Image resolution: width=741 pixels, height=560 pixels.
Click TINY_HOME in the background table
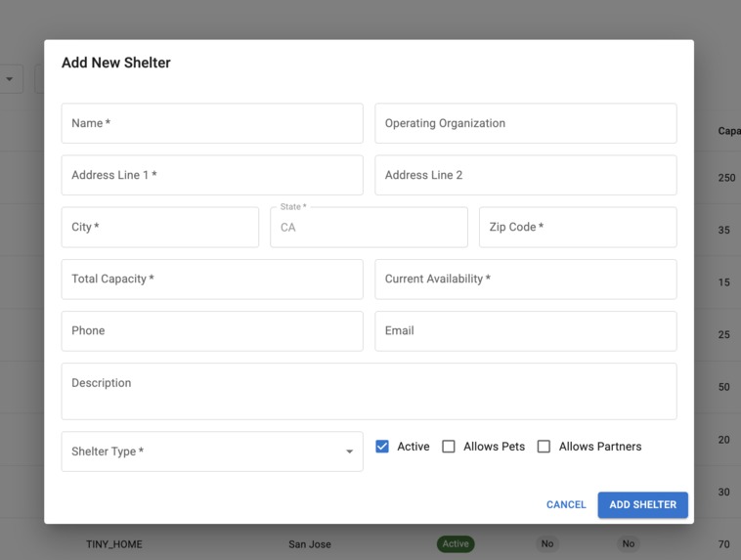click(114, 544)
